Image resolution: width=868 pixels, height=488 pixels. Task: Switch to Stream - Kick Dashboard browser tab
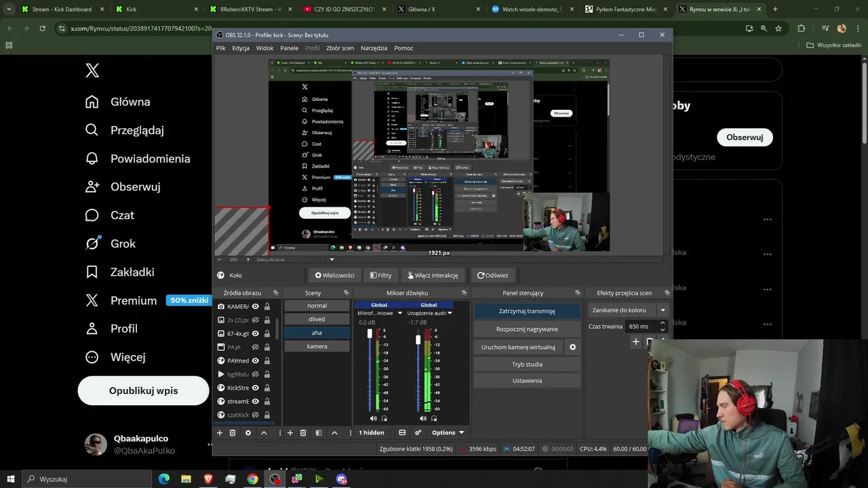click(60, 9)
